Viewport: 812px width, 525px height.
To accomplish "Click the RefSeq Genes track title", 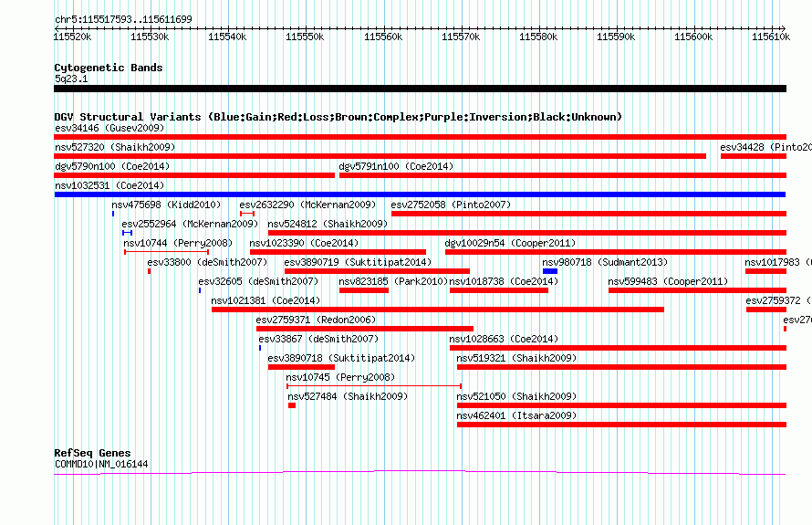I will [92, 453].
